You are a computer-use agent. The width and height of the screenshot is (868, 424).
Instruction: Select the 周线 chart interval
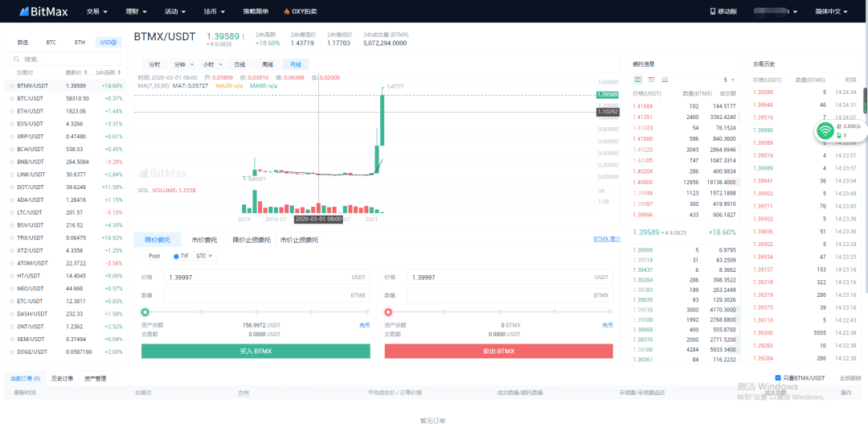[x=268, y=64]
